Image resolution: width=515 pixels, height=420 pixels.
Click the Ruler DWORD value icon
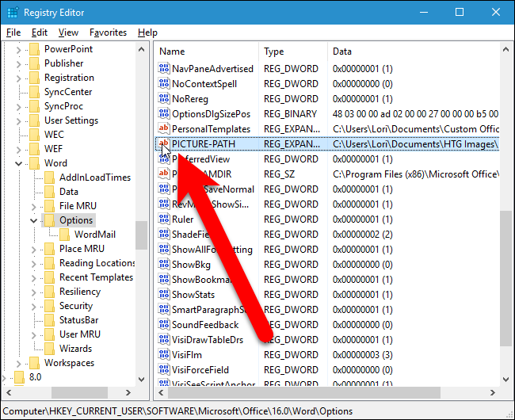point(163,219)
